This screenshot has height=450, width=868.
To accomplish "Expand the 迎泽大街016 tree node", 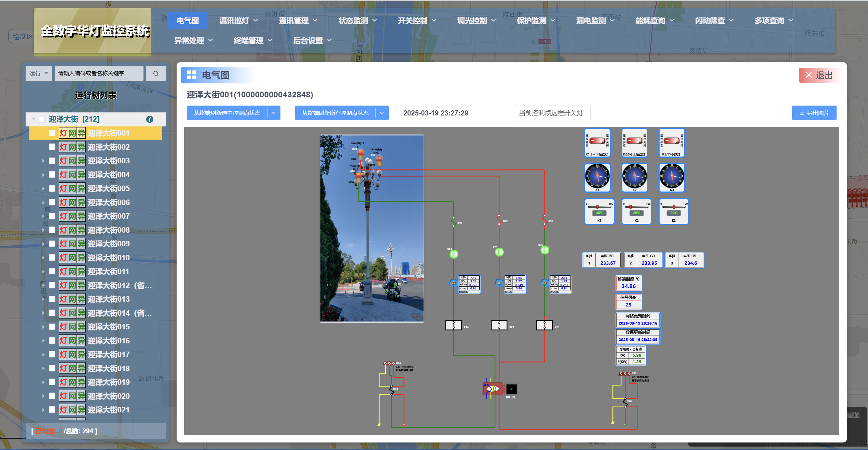I will point(43,341).
